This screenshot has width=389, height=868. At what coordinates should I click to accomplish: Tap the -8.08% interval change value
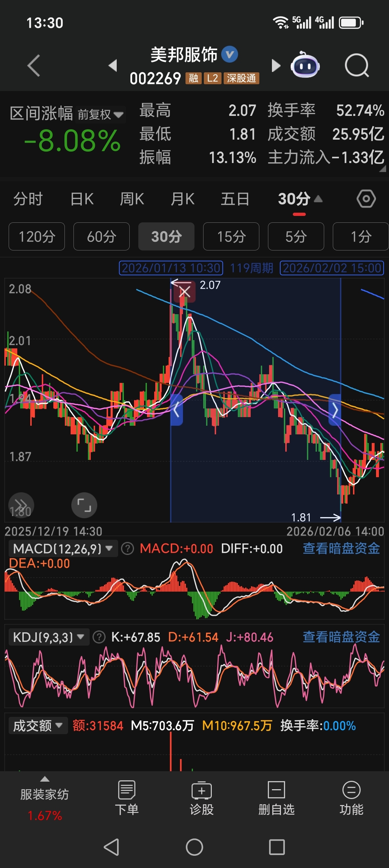coord(72,141)
